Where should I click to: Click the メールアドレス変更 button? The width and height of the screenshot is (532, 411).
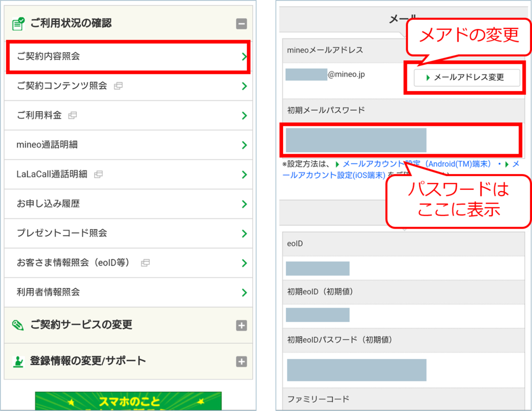pos(467,77)
